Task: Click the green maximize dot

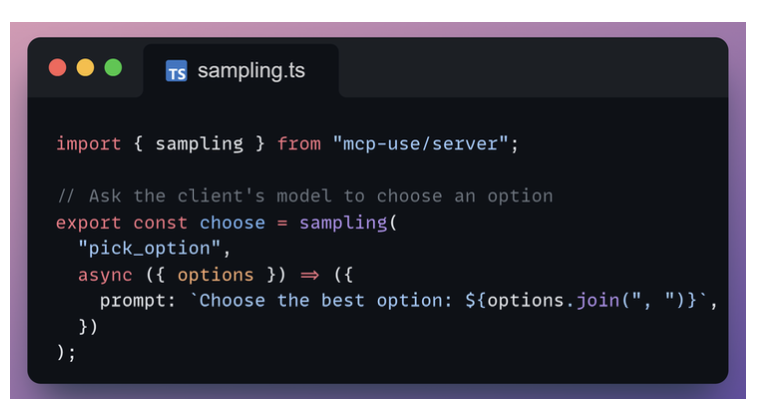Action: pyautogui.click(x=113, y=69)
